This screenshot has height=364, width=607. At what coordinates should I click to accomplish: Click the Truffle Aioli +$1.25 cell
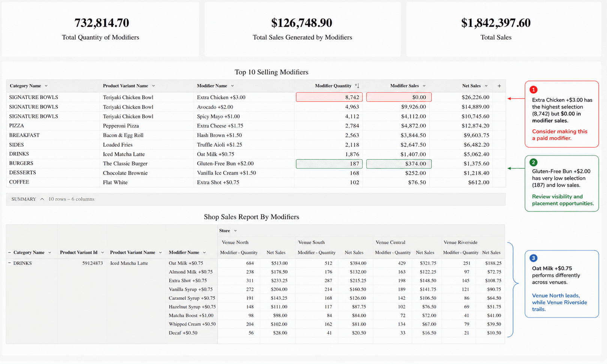click(x=219, y=145)
